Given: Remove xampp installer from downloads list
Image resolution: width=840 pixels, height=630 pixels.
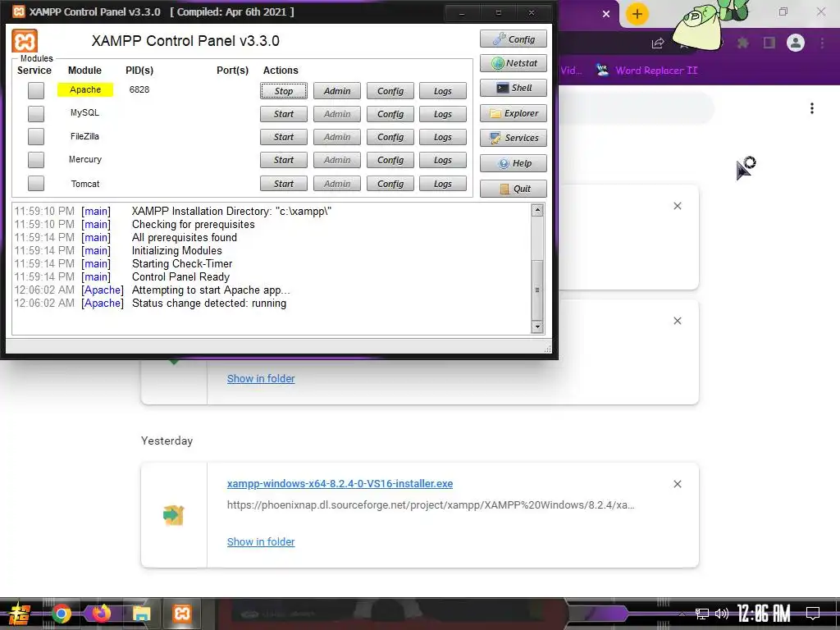Looking at the screenshot, I should point(677,484).
